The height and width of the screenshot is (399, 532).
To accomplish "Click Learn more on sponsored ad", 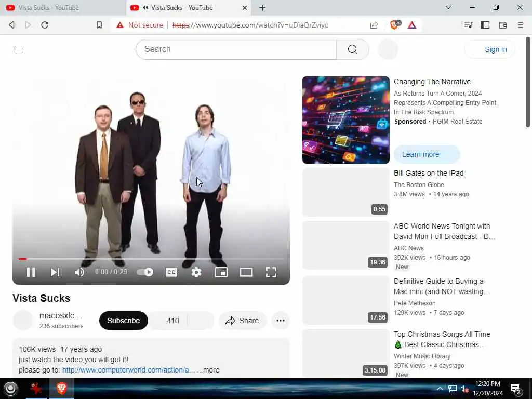I will (x=427, y=154).
